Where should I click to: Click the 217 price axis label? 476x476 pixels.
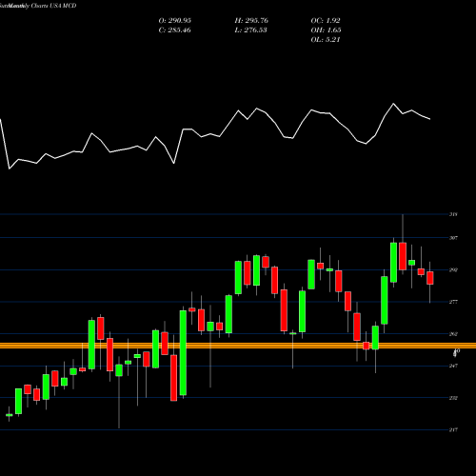(453, 429)
